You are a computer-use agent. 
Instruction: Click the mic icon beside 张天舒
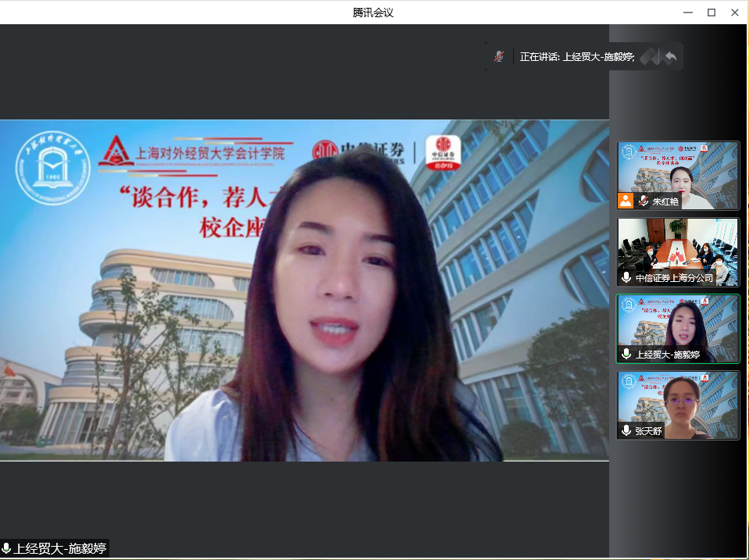[626, 430]
